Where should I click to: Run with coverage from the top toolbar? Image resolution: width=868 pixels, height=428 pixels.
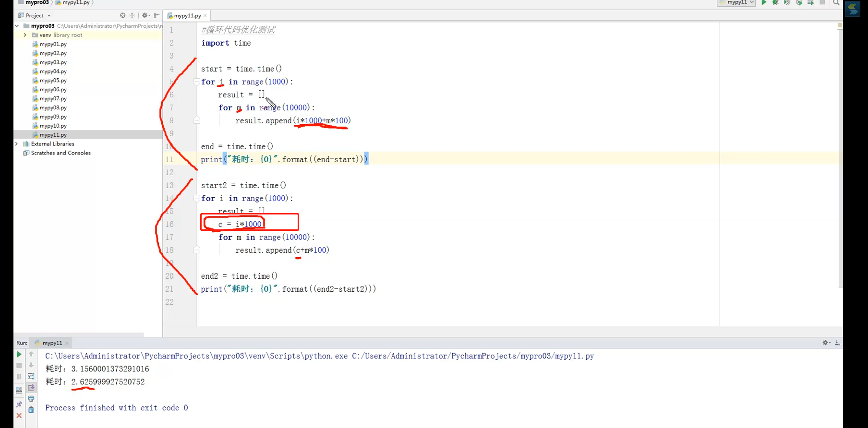[787, 2]
